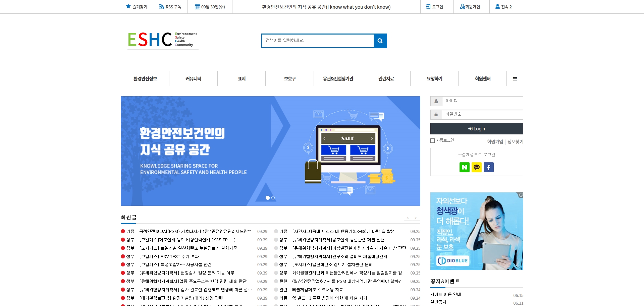Go to the 회원센터 menu
Viewport: 644px width, 306px height.
click(x=482, y=78)
